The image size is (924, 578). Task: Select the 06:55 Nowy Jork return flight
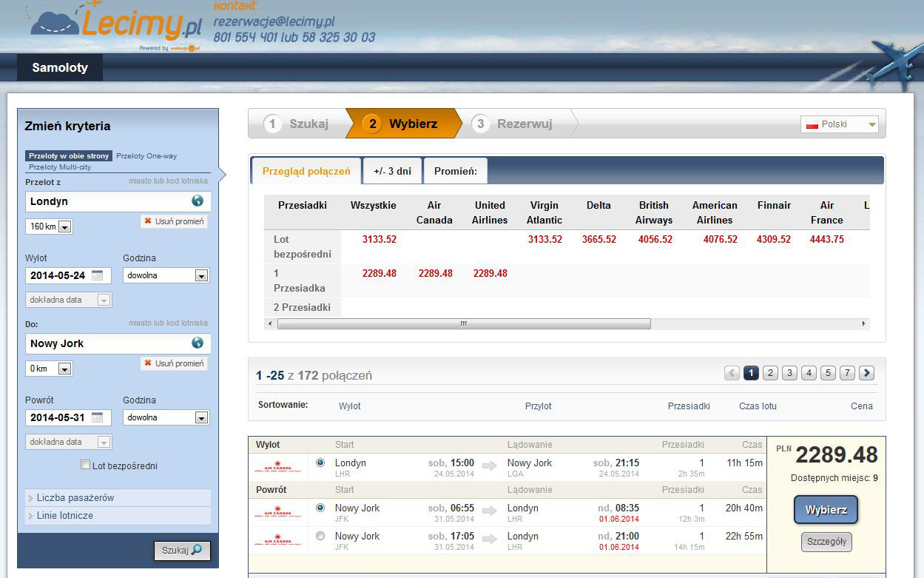click(x=320, y=508)
